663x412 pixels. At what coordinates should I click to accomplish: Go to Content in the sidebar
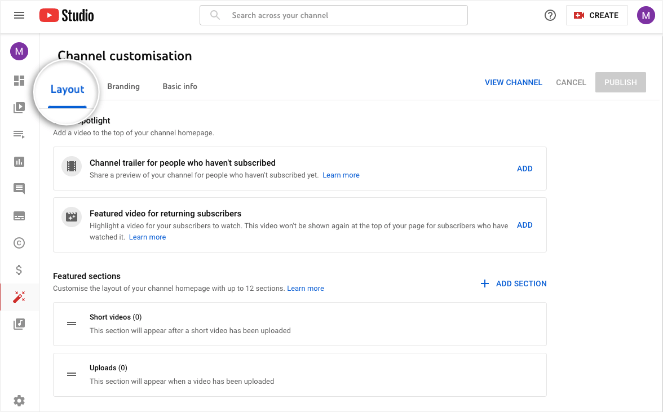tap(19, 108)
